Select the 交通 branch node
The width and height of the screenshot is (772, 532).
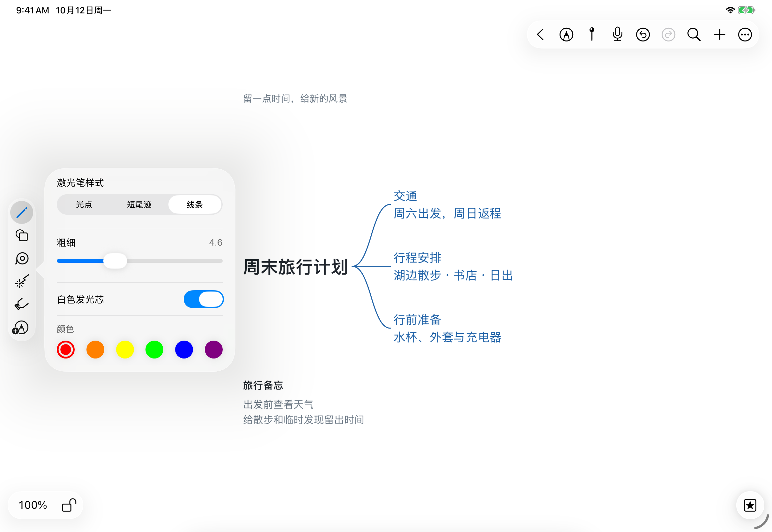coord(405,196)
